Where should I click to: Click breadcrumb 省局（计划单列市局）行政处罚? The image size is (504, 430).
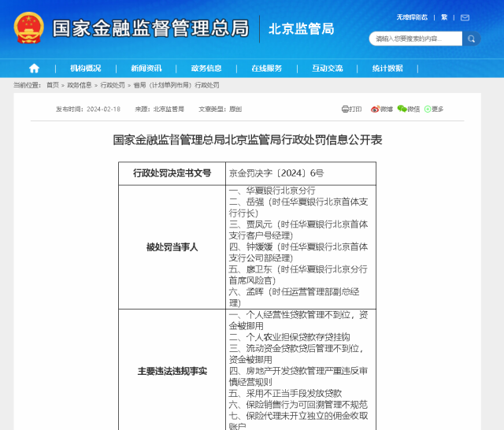click(x=176, y=85)
